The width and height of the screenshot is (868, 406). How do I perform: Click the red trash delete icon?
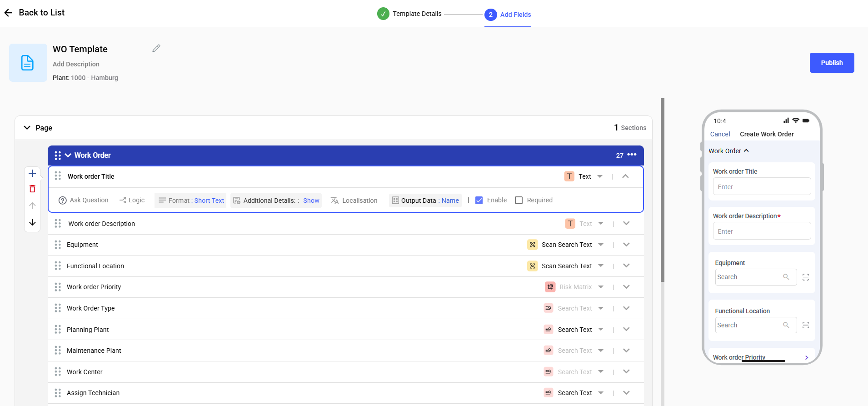pyautogui.click(x=32, y=189)
